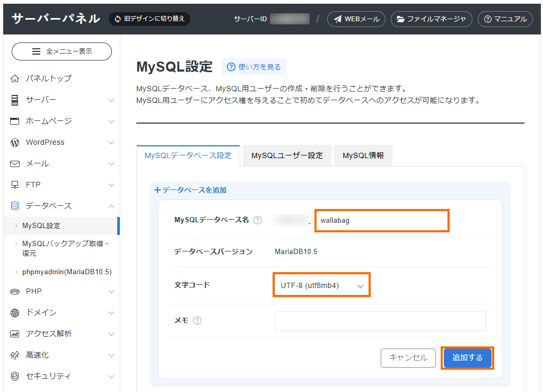
Task: Expand the PHP menu chevron
Action: tap(111, 292)
